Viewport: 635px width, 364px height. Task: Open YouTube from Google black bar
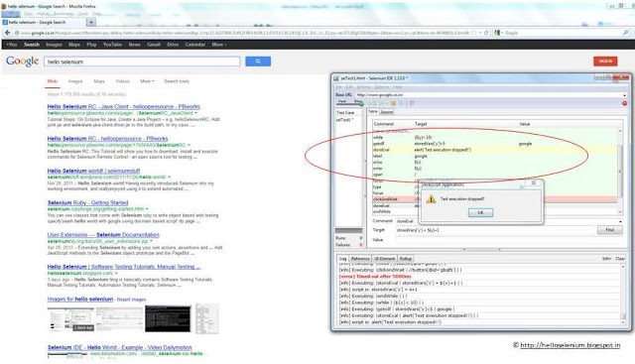coord(112,45)
